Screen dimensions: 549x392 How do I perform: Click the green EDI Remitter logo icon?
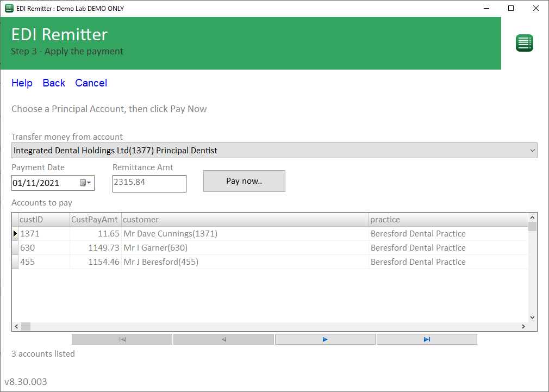click(523, 42)
